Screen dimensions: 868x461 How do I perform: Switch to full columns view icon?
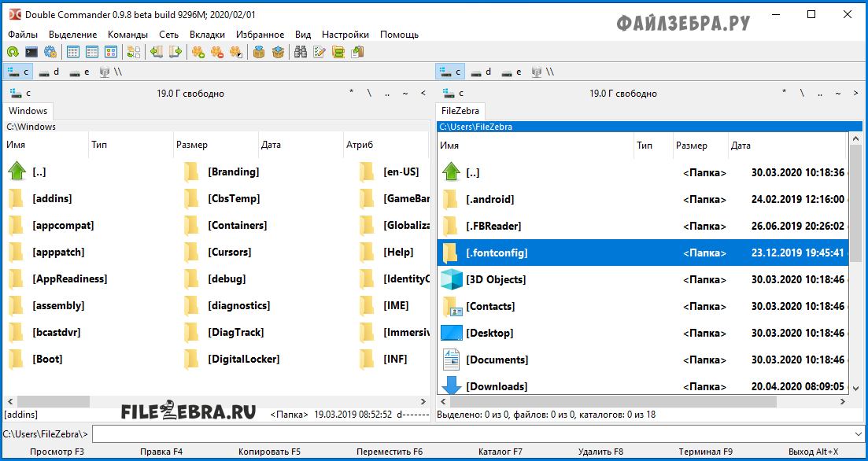pos(91,52)
